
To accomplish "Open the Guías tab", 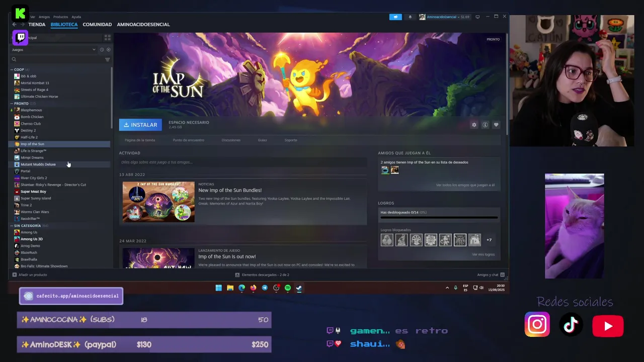I will [262, 140].
